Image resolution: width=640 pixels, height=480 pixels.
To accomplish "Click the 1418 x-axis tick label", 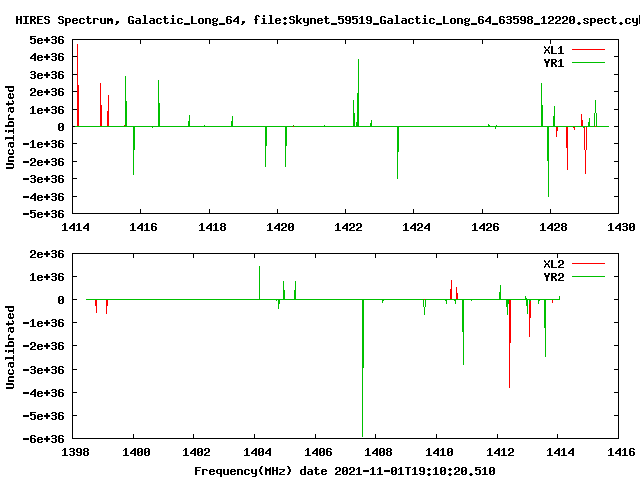I will (212, 227).
